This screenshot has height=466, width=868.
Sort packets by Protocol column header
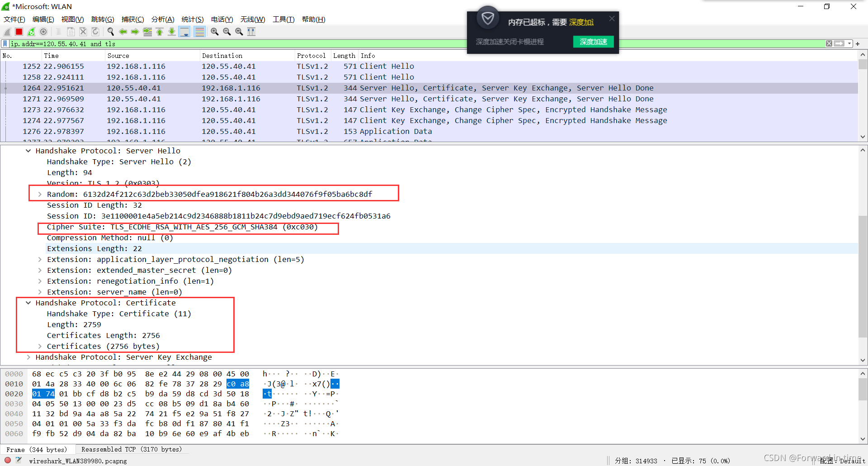coord(312,56)
